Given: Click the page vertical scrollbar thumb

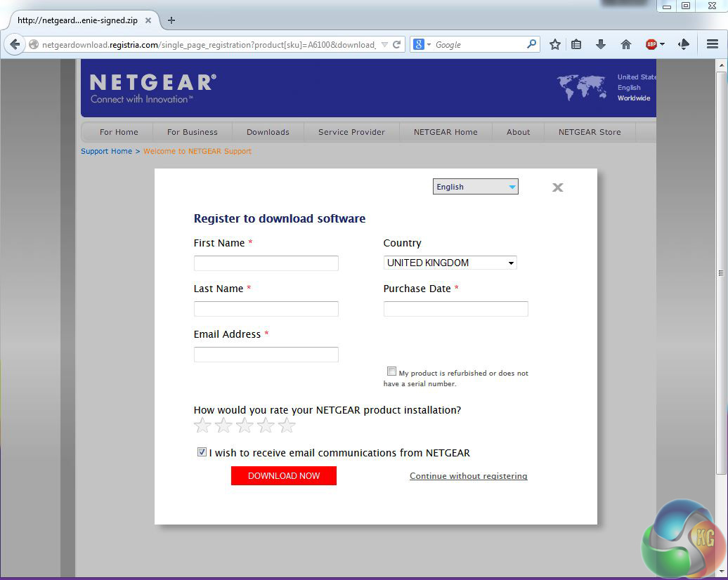Looking at the screenshot, I should [x=721, y=273].
